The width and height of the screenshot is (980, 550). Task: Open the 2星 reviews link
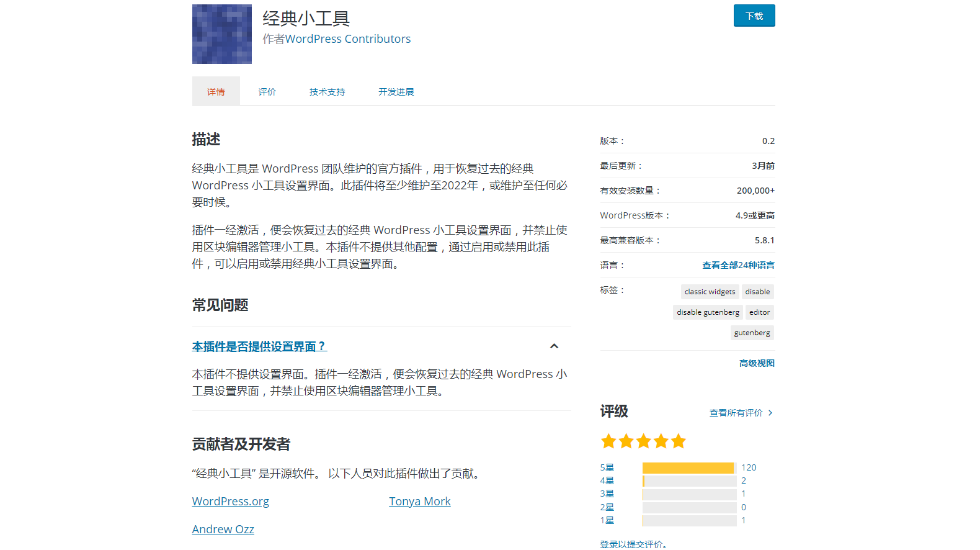coord(607,507)
